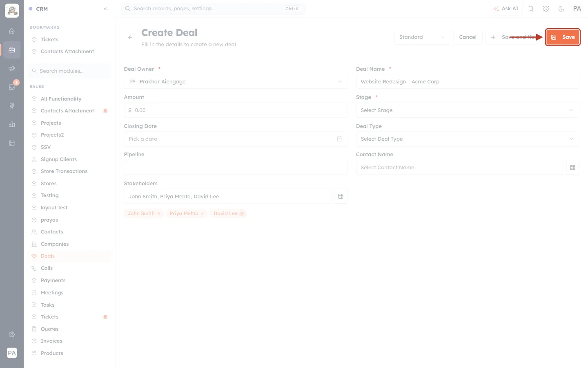Open the Home icon in left rail
588x368 pixels.
(12, 31)
